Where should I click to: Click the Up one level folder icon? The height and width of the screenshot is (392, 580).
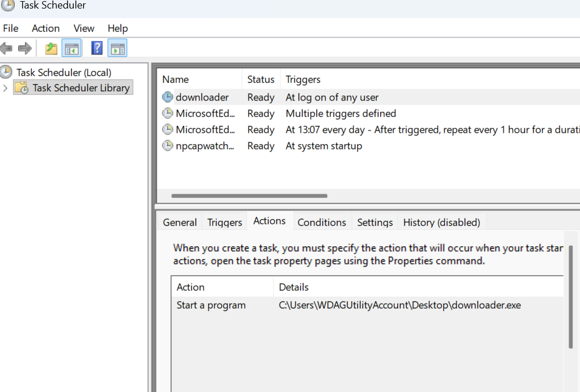(x=52, y=48)
